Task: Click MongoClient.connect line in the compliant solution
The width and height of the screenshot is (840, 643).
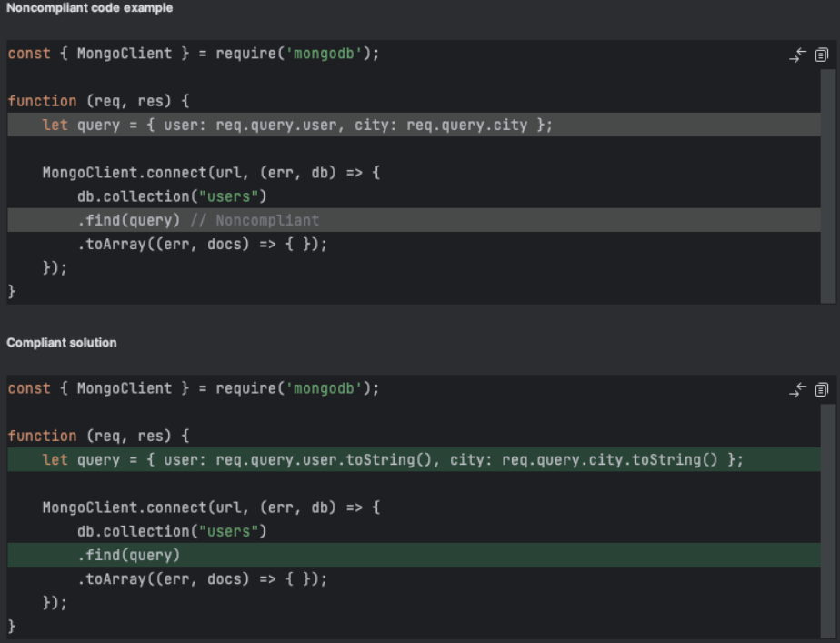Action: tap(211, 507)
